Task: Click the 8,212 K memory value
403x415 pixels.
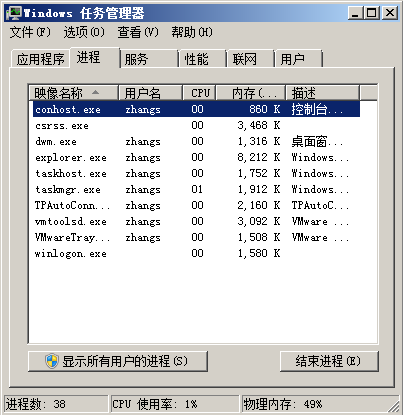Action: click(x=259, y=157)
